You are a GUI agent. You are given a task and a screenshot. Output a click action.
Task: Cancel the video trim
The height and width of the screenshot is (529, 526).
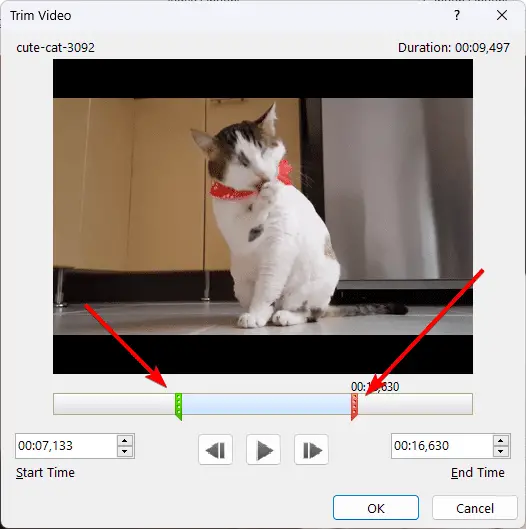[475, 508]
